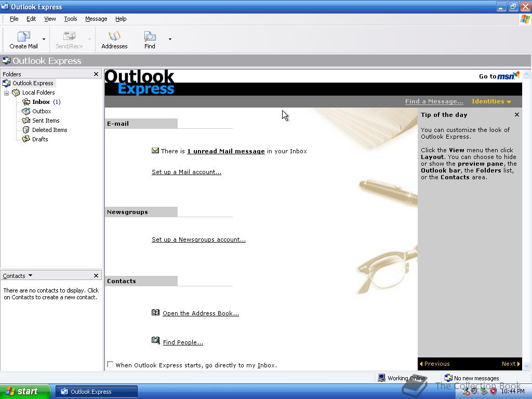This screenshot has width=532, height=399.
Task: Click the Address Book icon beside the link
Action: pos(155,312)
